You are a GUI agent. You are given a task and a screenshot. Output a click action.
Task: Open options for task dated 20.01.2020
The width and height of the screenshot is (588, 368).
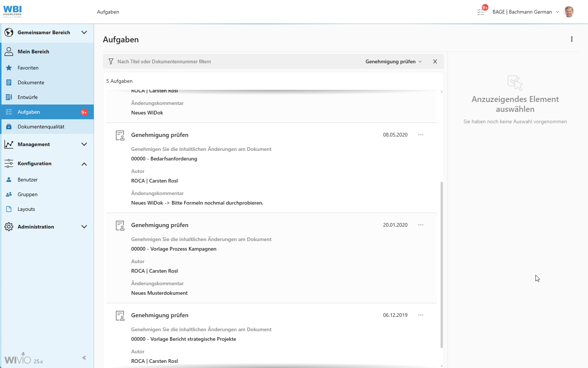[420, 225]
